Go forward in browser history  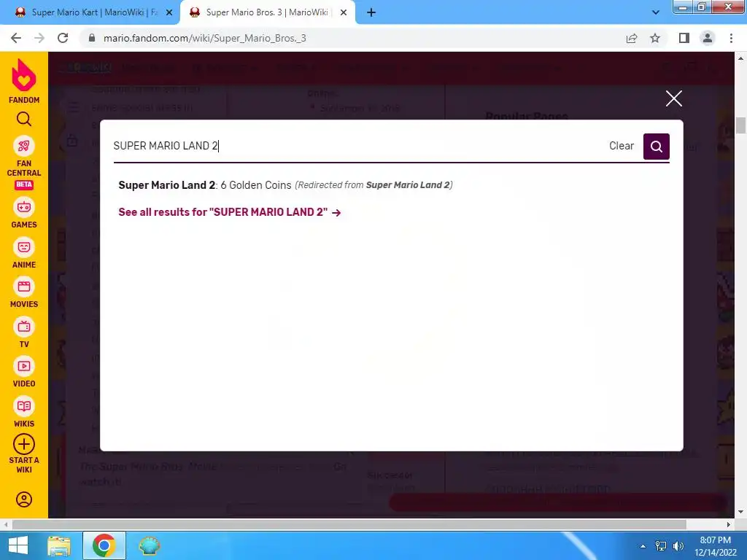click(39, 38)
